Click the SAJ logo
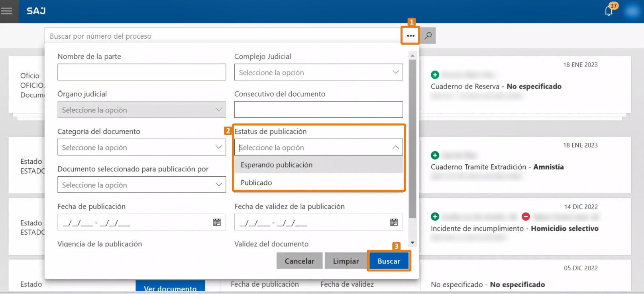The image size is (644, 294). click(x=36, y=11)
